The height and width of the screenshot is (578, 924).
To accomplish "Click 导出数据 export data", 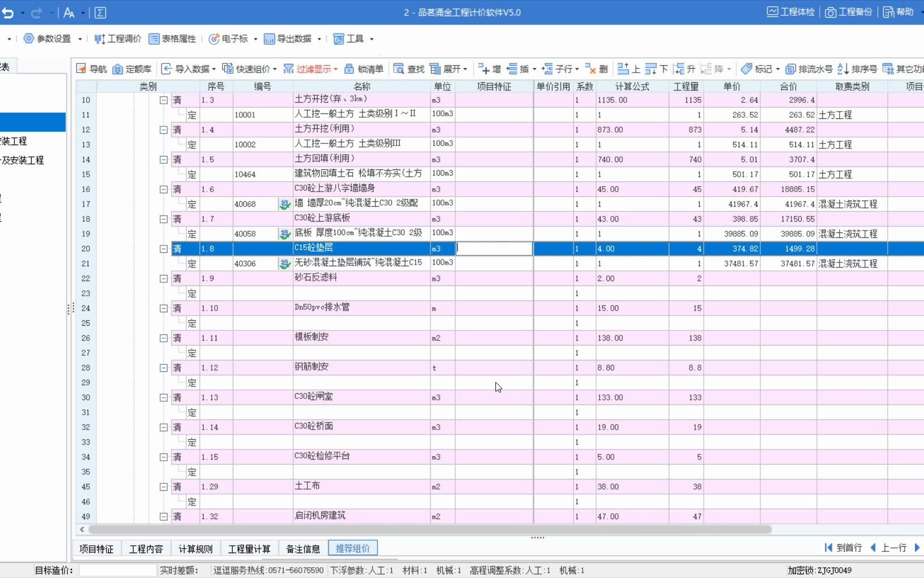I will (x=288, y=39).
